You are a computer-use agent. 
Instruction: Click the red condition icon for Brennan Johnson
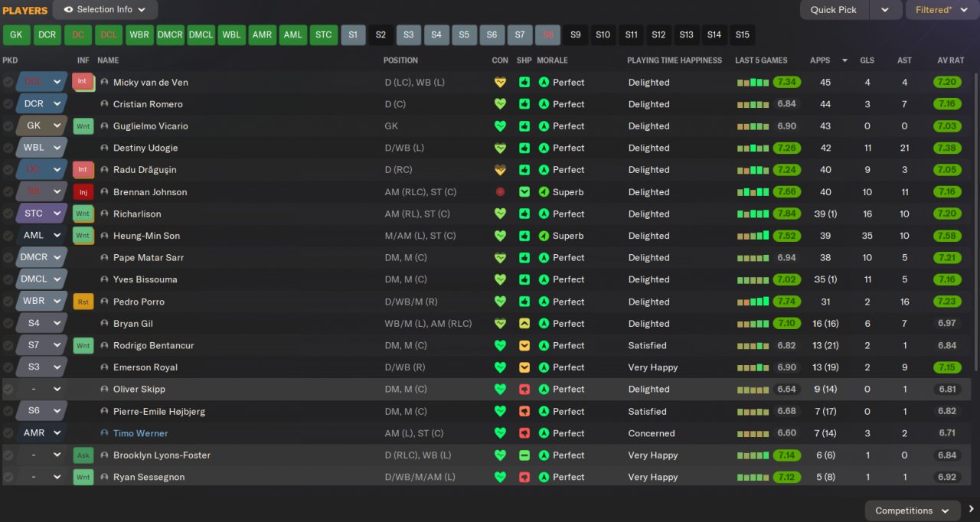(500, 192)
